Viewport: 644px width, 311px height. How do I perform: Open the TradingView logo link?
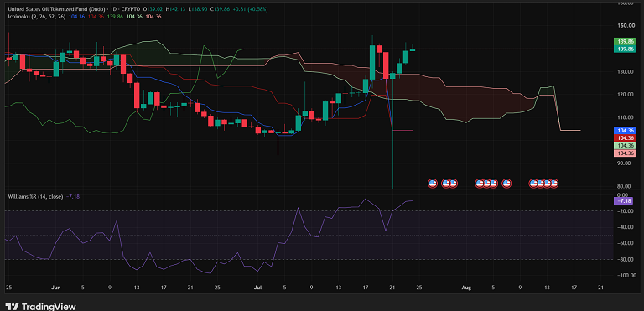[41, 307]
